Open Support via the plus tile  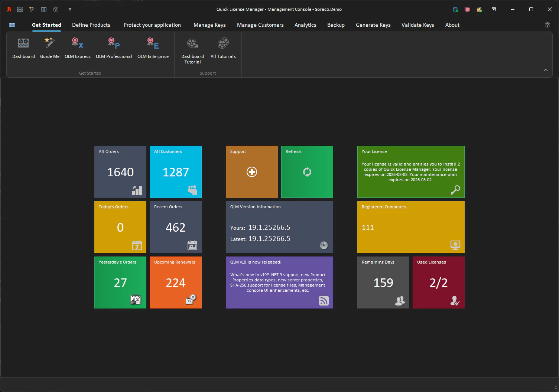click(x=251, y=172)
